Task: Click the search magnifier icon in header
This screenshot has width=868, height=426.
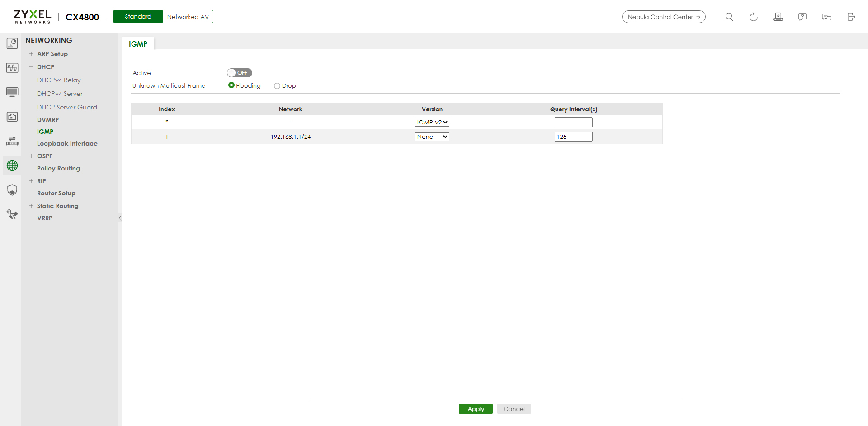Action: pyautogui.click(x=729, y=17)
